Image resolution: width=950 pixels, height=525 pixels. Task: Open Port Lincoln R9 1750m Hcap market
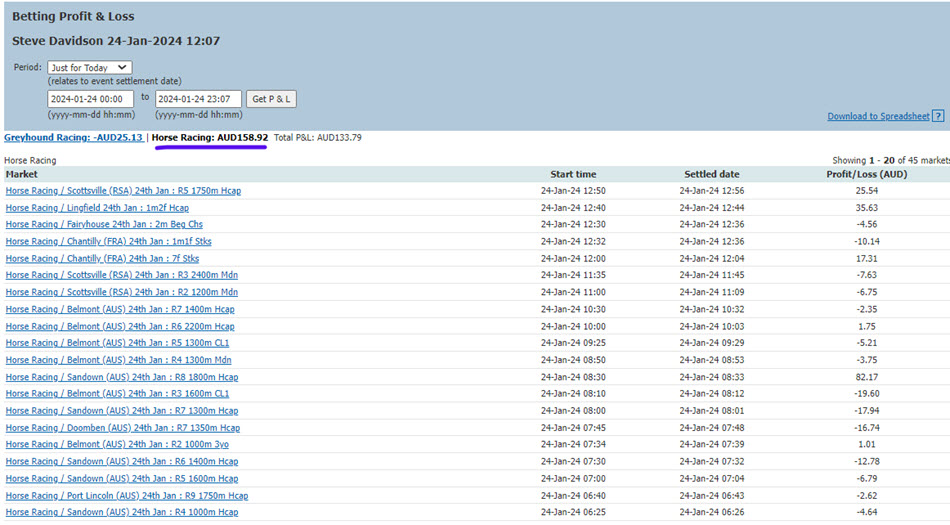tap(127, 495)
